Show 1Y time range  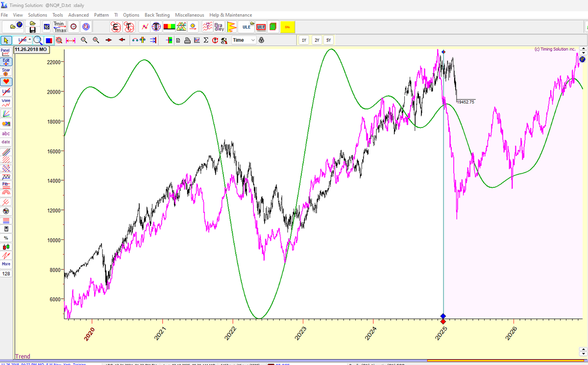point(304,40)
